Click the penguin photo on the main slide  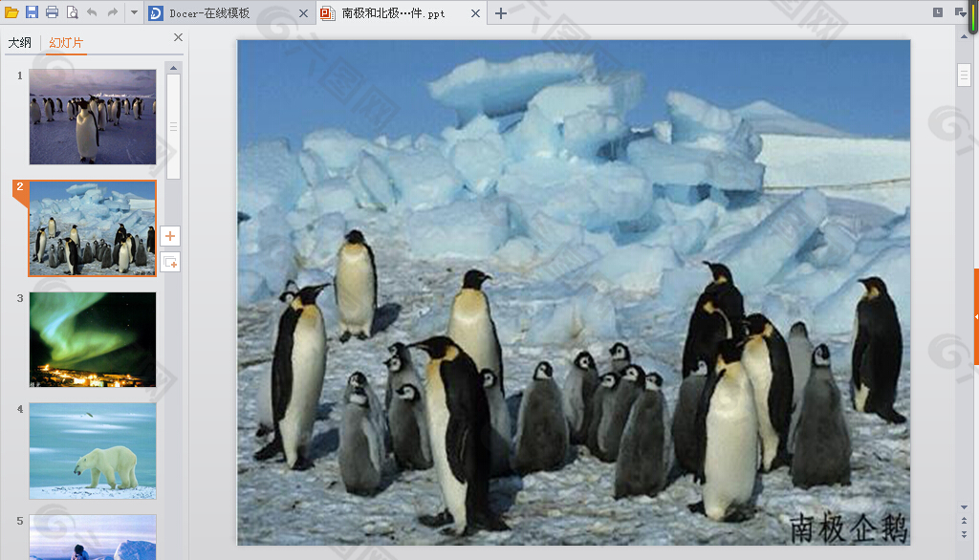click(x=574, y=292)
